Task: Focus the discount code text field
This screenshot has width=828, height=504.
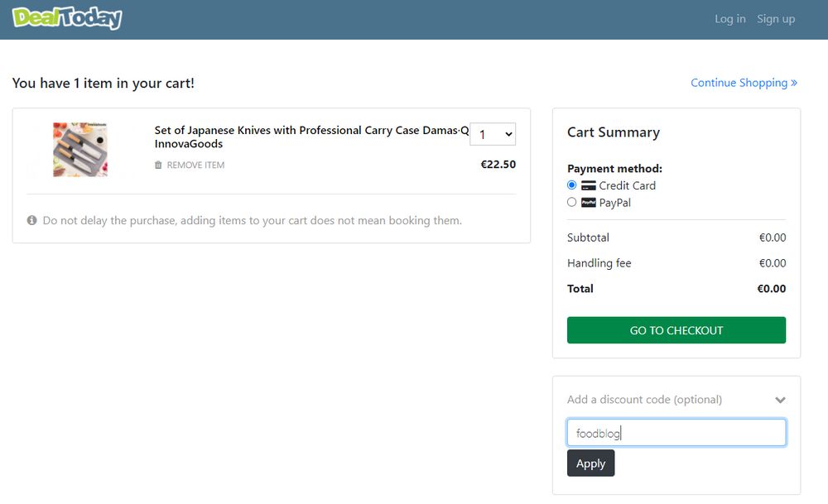Action: click(676, 433)
